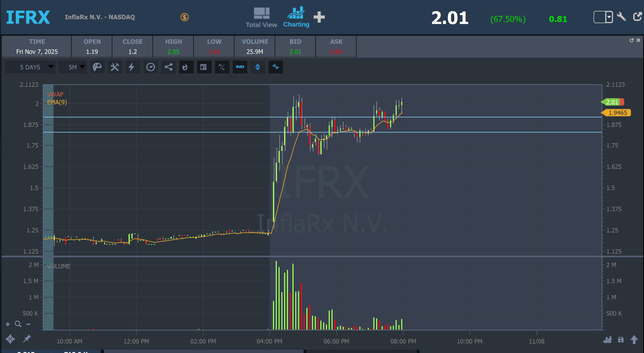This screenshot has height=353, width=644.
Task: Expand the 5 DAYS range dropdown
Action: [x=30, y=67]
